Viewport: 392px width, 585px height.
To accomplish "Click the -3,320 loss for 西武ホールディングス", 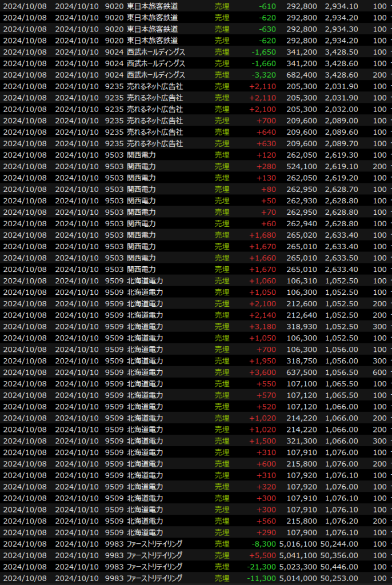I will (263, 75).
